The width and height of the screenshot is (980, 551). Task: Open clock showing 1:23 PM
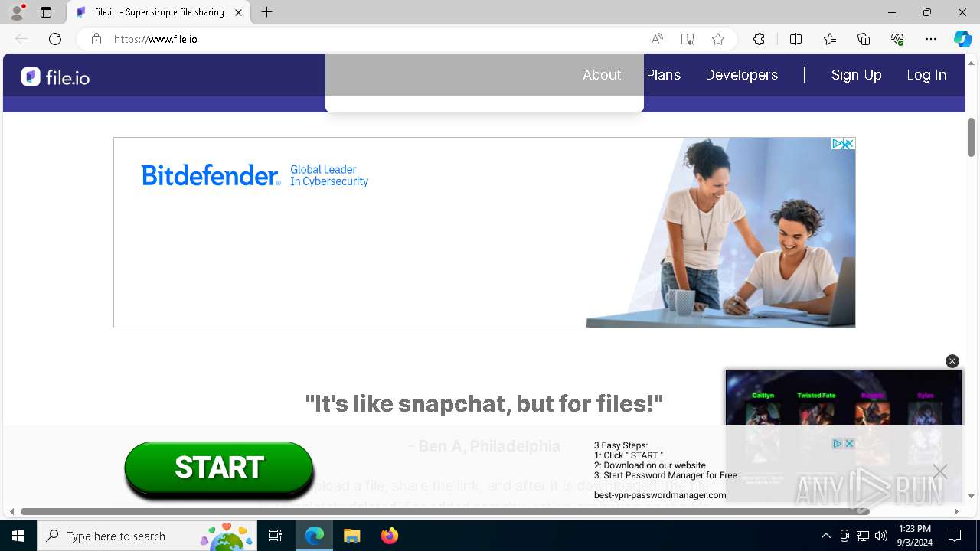coord(915,536)
